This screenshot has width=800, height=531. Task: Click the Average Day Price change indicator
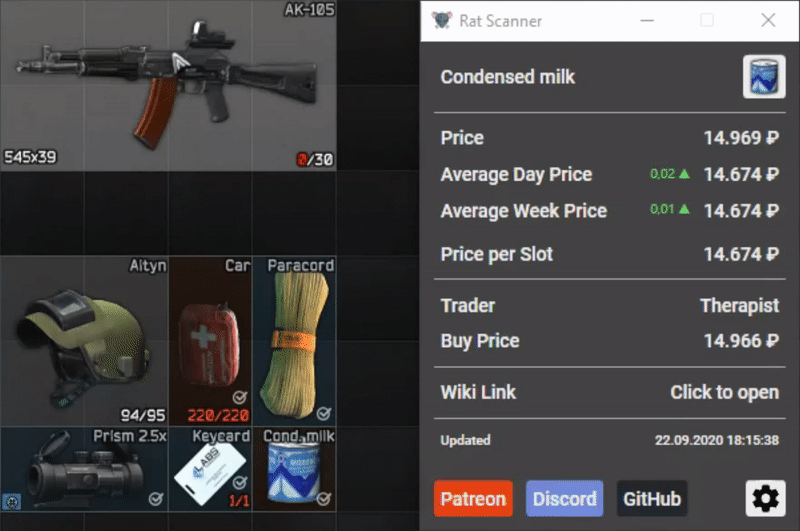coord(670,174)
